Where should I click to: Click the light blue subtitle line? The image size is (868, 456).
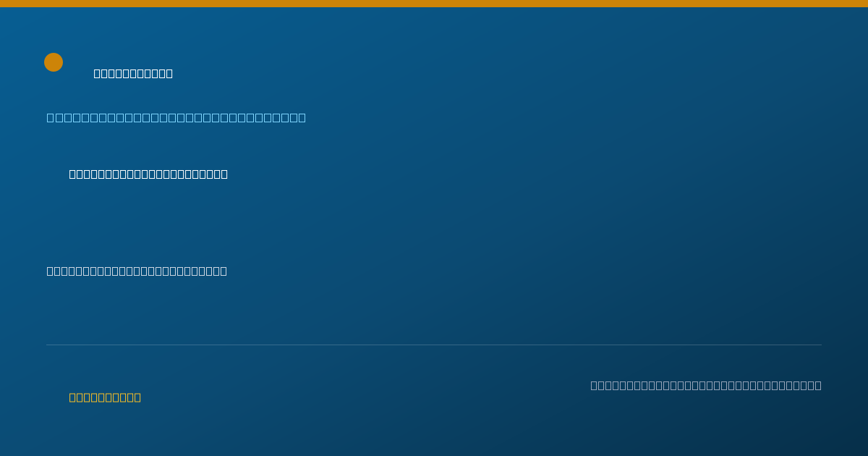[x=176, y=117]
